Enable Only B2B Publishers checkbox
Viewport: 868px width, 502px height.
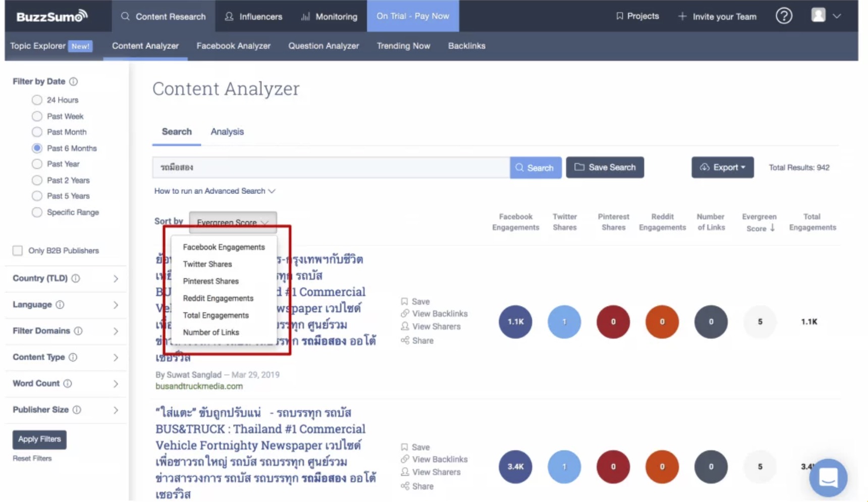pyautogui.click(x=18, y=250)
